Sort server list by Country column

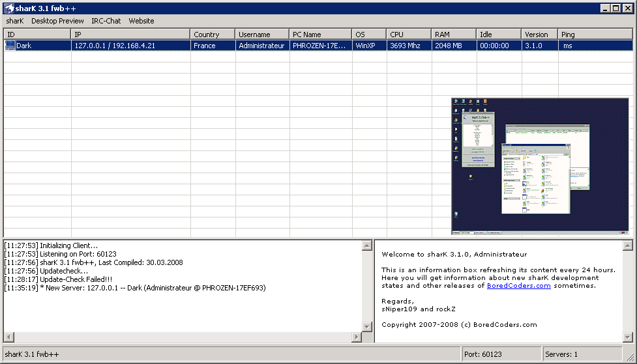pos(213,35)
